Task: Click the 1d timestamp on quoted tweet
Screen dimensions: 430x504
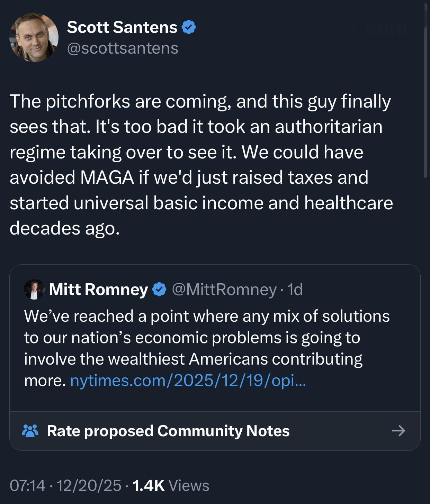Action: [295, 289]
